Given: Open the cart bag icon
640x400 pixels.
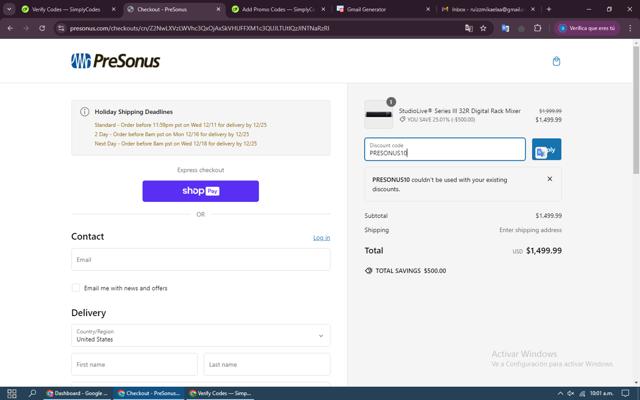Looking at the screenshot, I should 556,61.
